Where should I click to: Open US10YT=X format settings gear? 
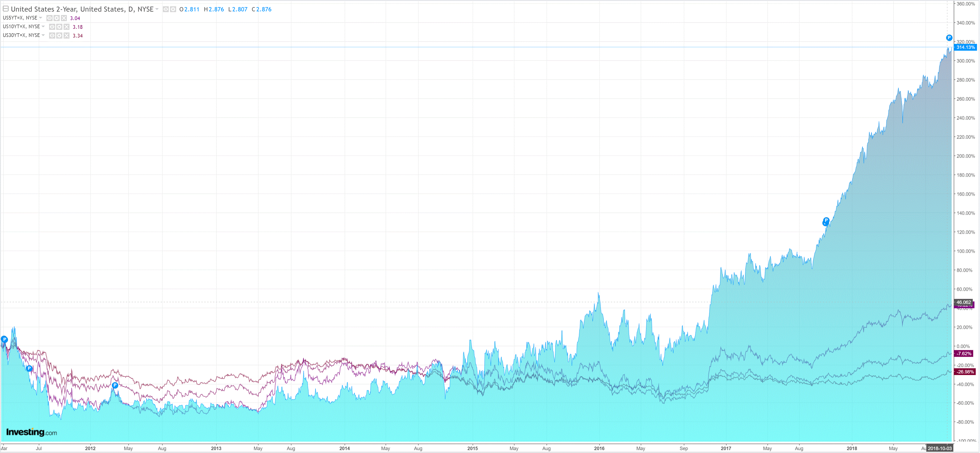point(59,27)
